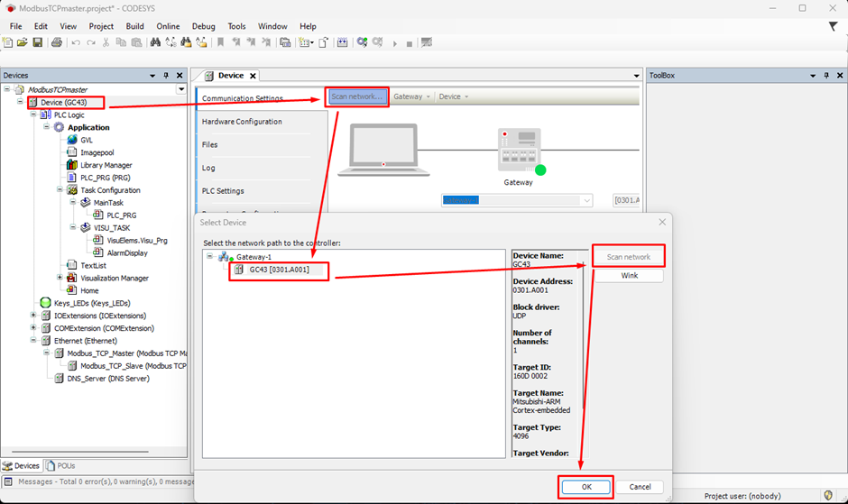Collapse the Application node

[47, 126]
